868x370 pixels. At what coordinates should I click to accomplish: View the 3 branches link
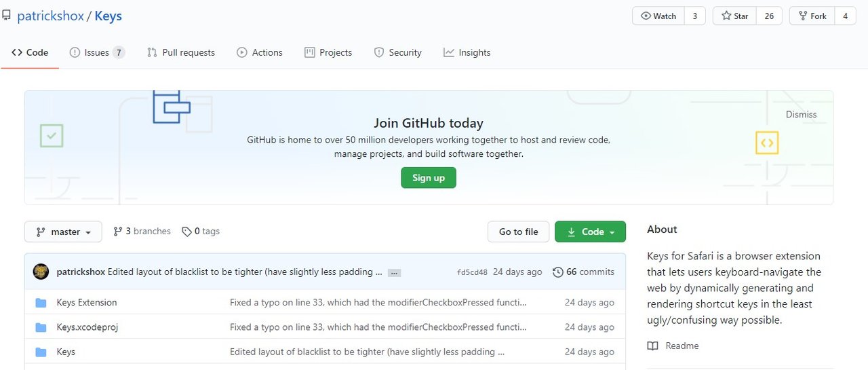tap(142, 232)
